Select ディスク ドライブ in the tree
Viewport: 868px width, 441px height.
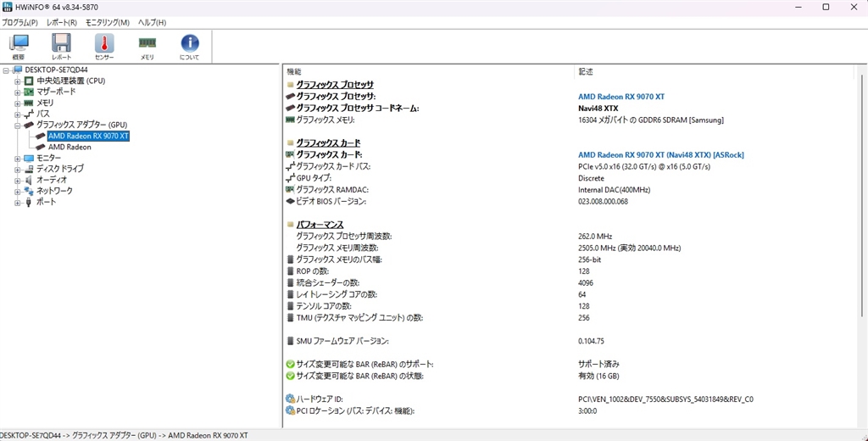click(60, 169)
